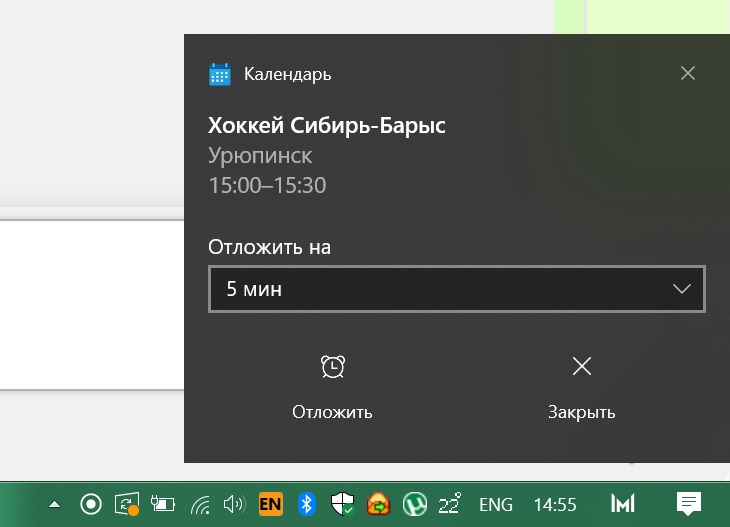Click the battery power icon in the tray
730x527 pixels.
click(162, 504)
